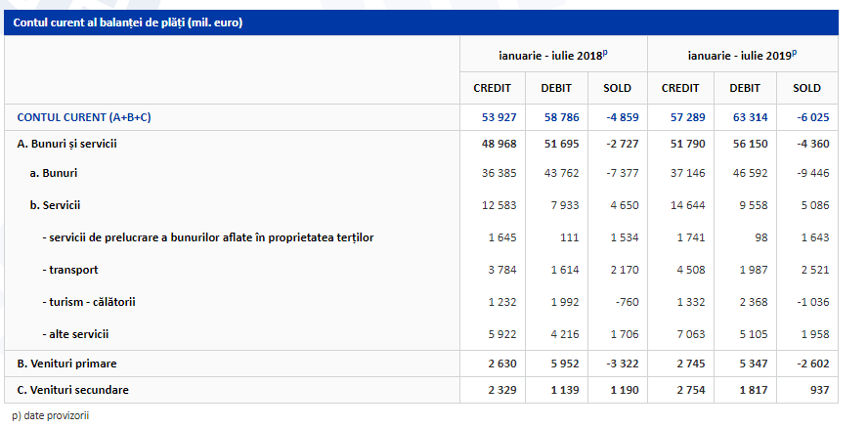
Task: Click the 'a. Bunuri' row label
Action: click(54, 173)
